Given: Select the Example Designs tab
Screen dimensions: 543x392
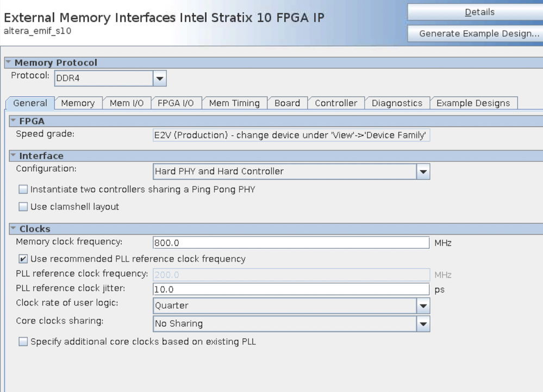Looking at the screenshot, I should (473, 103).
